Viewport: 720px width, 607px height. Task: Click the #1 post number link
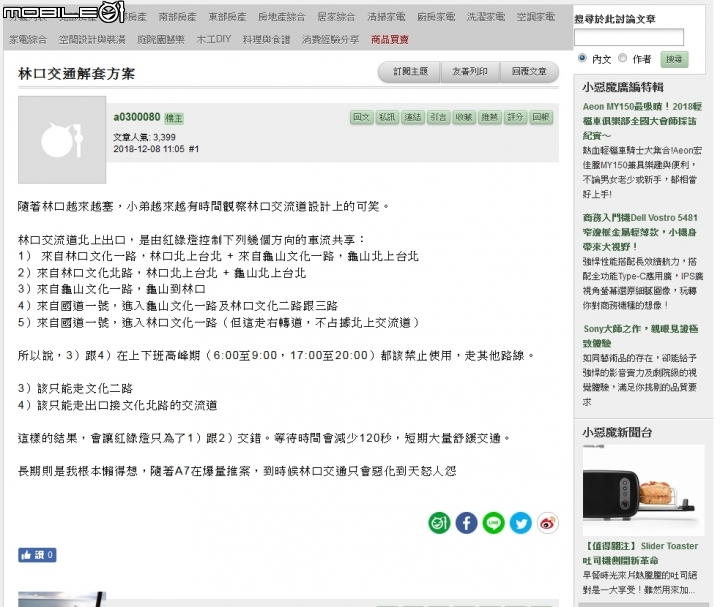pyautogui.click(x=194, y=149)
